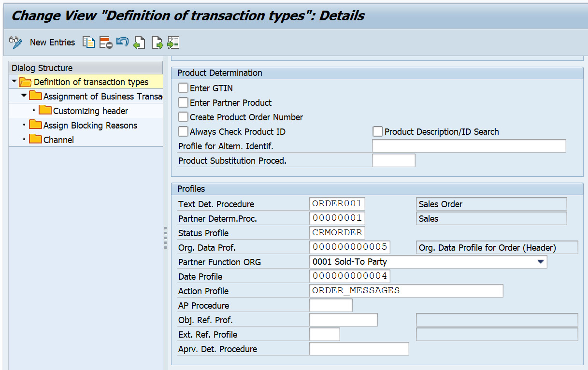
Task: Enable Product Description/ID Search checkbox
Action: [x=378, y=131]
